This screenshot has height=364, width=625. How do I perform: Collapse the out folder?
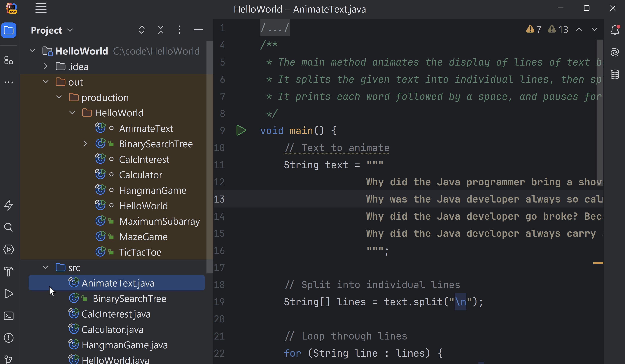46,82
